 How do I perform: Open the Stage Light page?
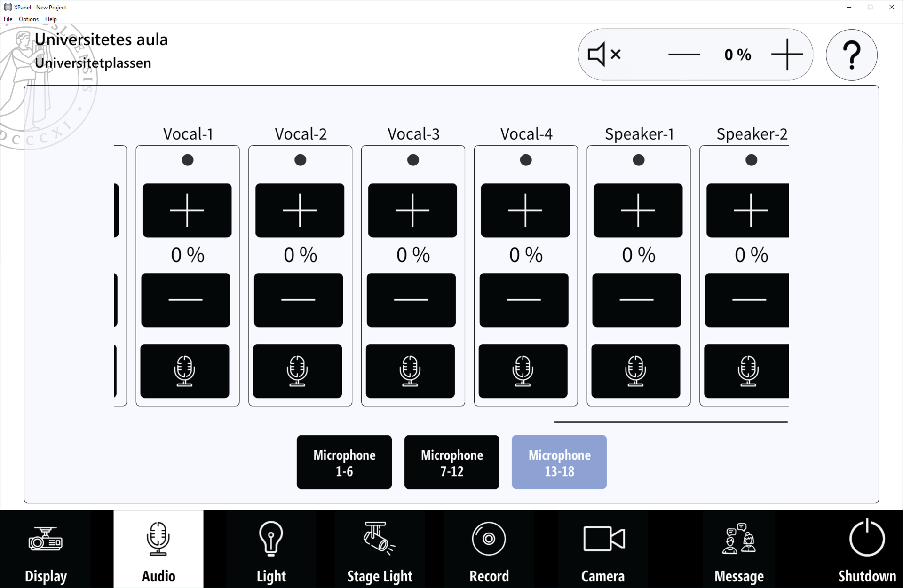click(x=380, y=549)
